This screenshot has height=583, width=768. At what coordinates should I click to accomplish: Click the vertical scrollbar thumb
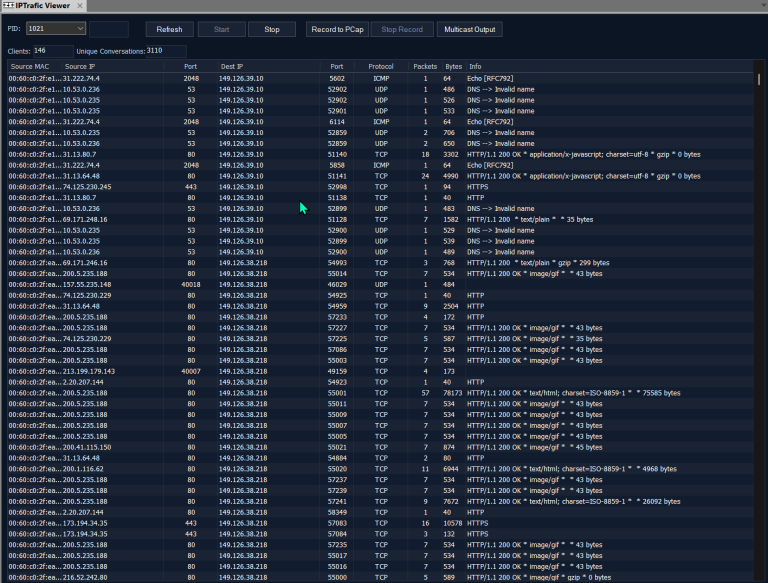pos(759,79)
